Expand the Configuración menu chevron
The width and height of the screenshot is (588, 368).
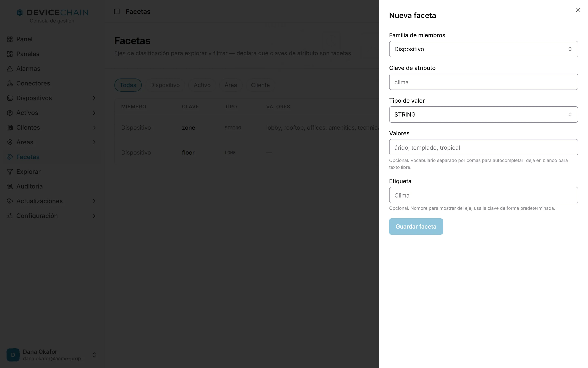(x=94, y=216)
